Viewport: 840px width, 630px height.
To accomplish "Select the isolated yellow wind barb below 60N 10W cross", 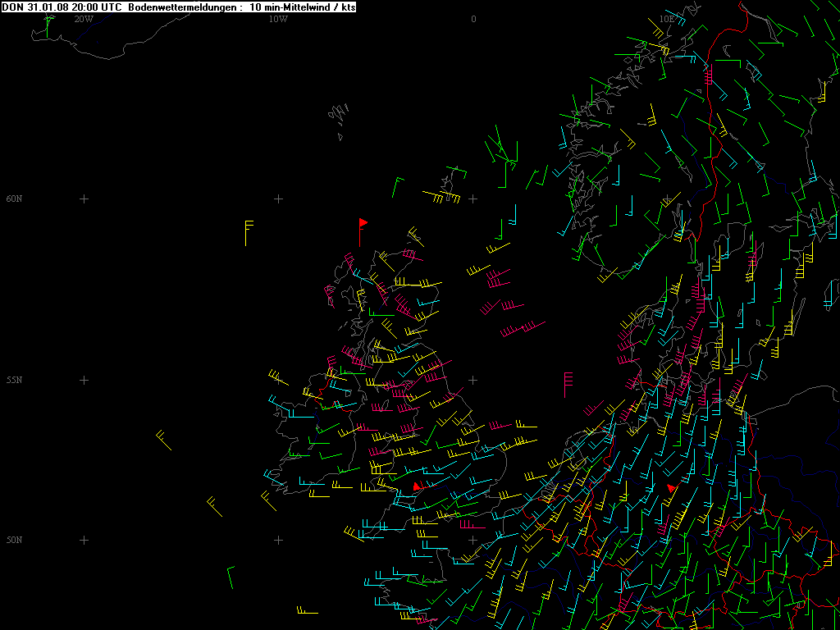I will click(247, 231).
